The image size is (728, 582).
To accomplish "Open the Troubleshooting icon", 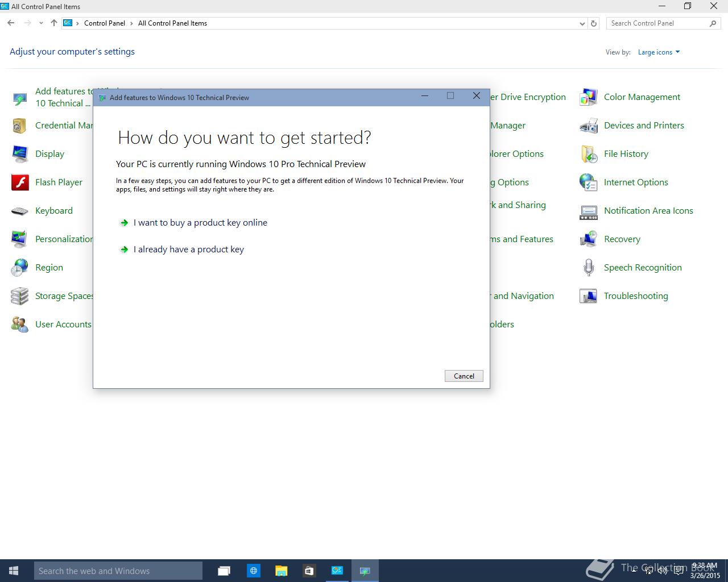I will point(588,296).
